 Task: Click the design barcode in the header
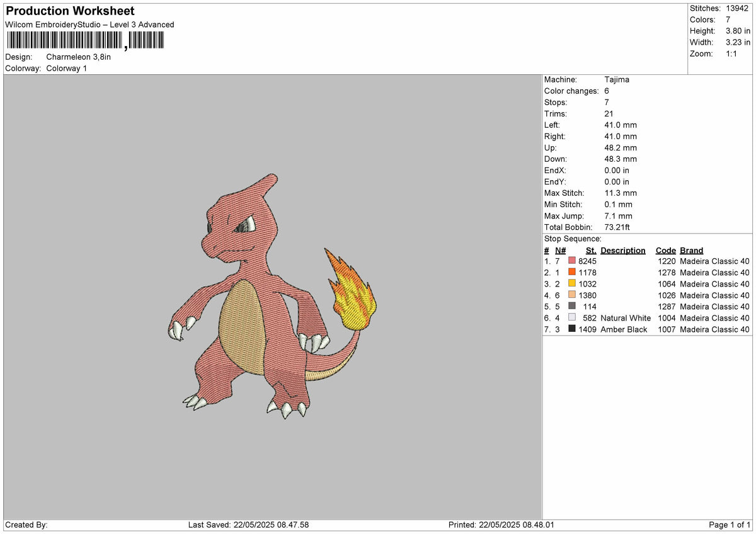pos(85,41)
